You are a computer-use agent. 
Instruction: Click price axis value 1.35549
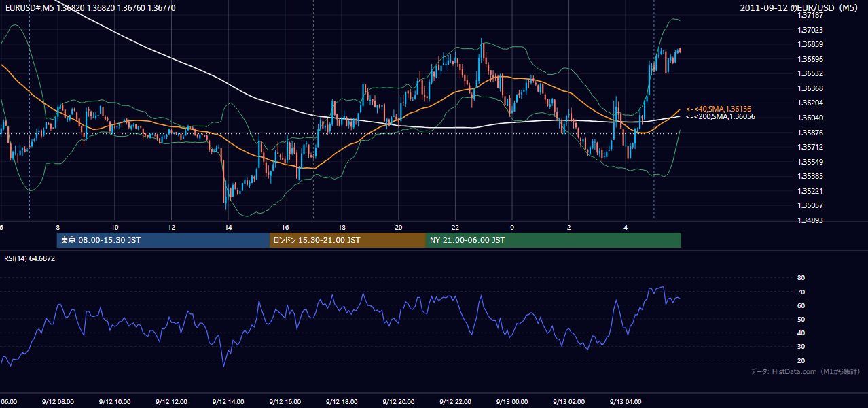(811, 163)
